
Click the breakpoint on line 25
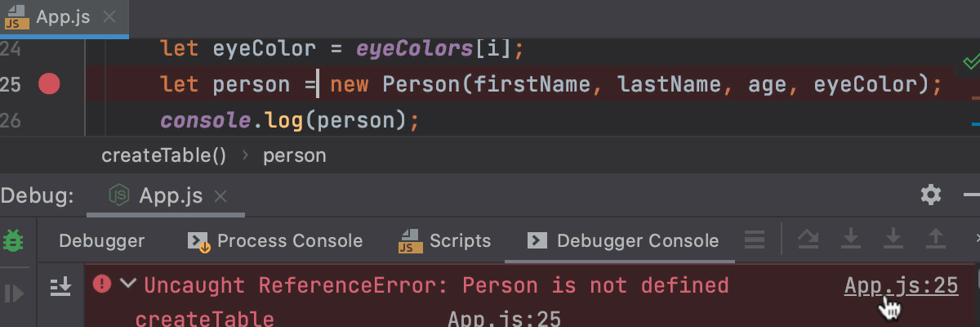(x=50, y=84)
